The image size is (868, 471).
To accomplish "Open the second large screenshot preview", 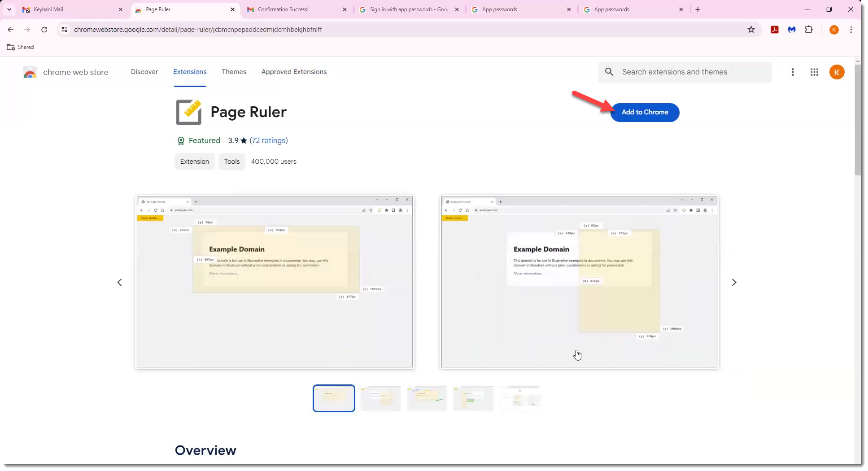I will (x=579, y=282).
